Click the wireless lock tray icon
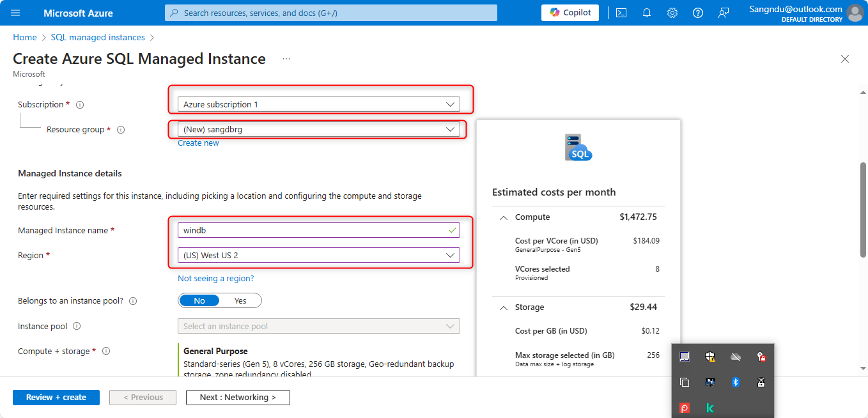The height and width of the screenshot is (418, 868). [761, 382]
